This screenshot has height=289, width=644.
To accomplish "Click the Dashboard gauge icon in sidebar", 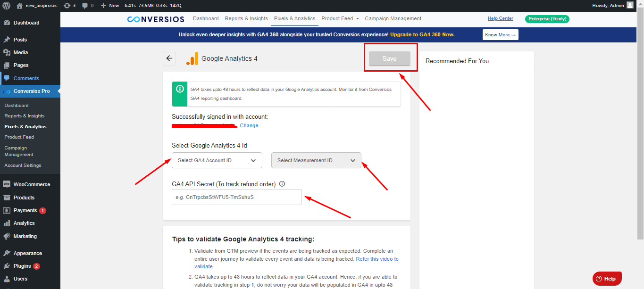I will pos(7,23).
